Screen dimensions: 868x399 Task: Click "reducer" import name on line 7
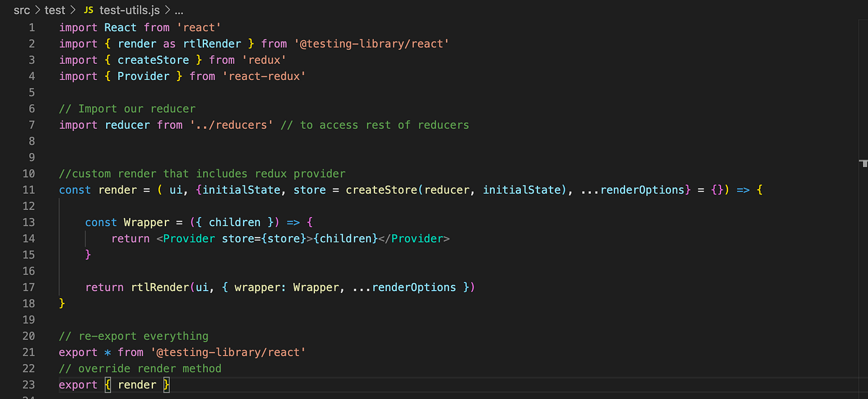point(127,125)
